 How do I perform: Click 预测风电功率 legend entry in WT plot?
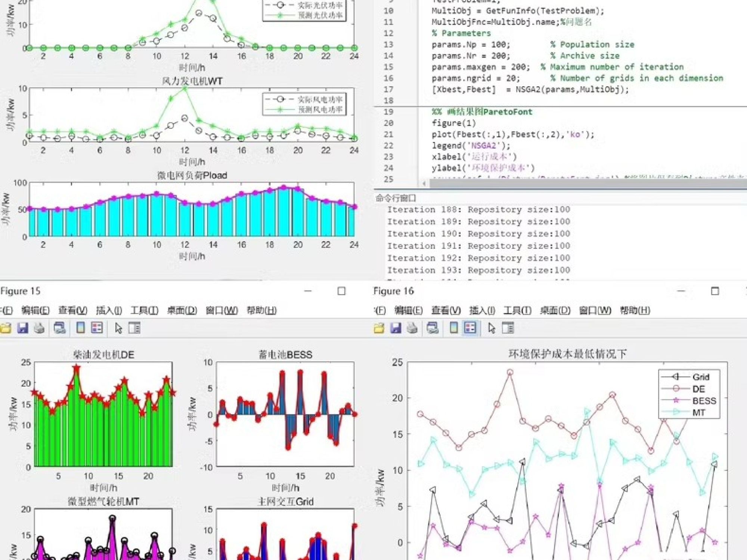pyautogui.click(x=304, y=109)
